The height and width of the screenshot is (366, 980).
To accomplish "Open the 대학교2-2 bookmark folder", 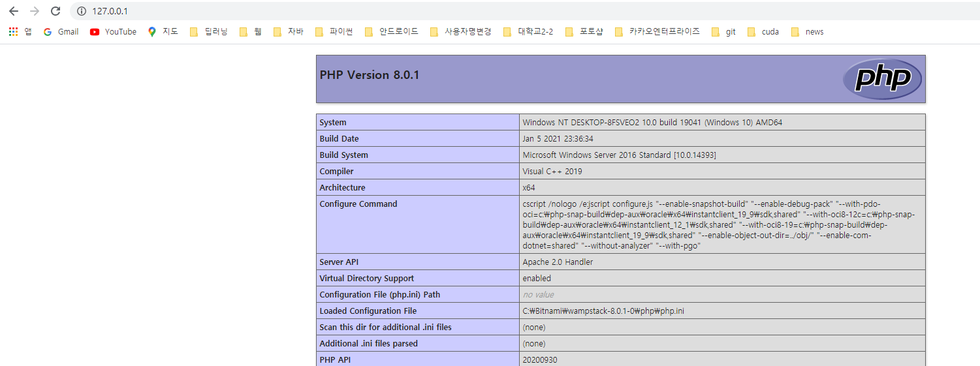I will [528, 31].
